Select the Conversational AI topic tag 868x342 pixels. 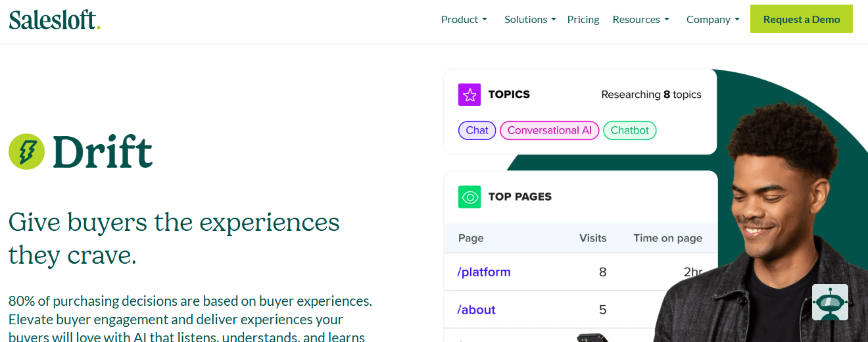pos(550,130)
